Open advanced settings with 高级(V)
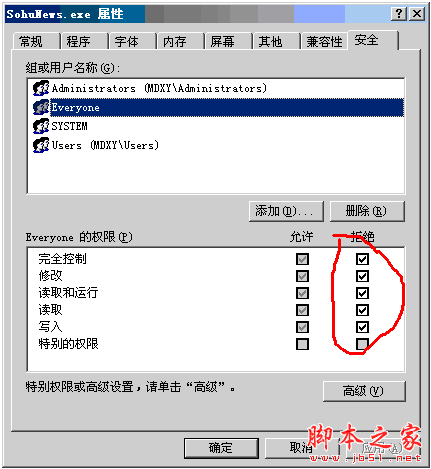Viewport: 431px width, 469px height. pos(364,391)
